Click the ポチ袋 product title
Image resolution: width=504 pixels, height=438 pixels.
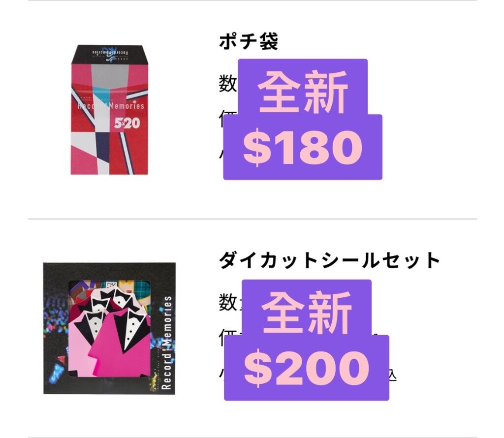coord(248,41)
